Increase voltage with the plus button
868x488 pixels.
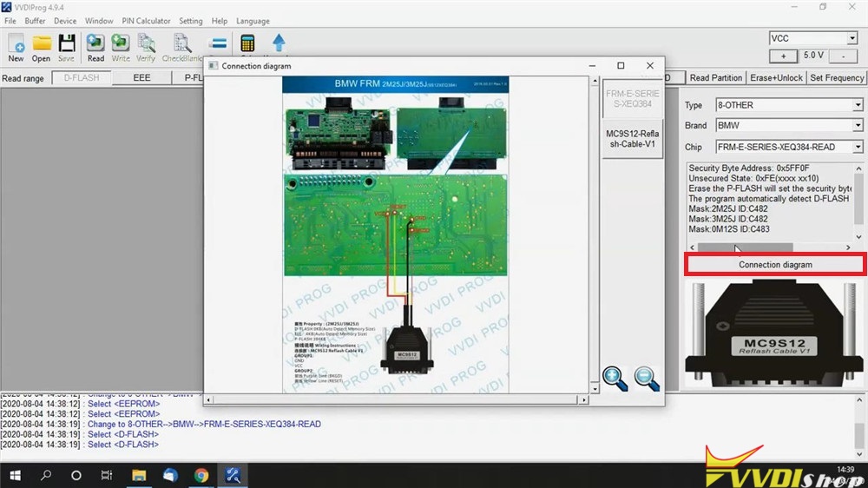tap(783, 56)
